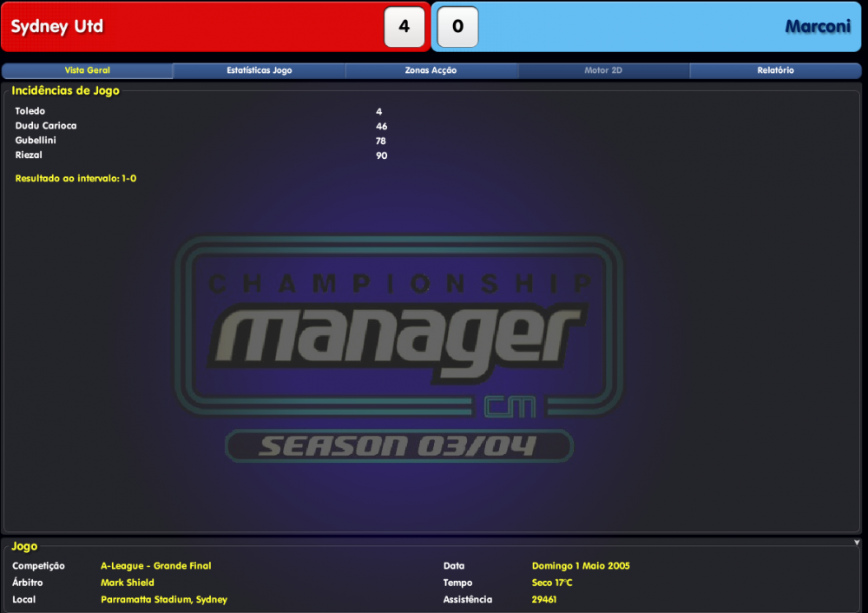868x613 pixels.
Task: Go to the Relatório tab
Action: click(x=775, y=70)
